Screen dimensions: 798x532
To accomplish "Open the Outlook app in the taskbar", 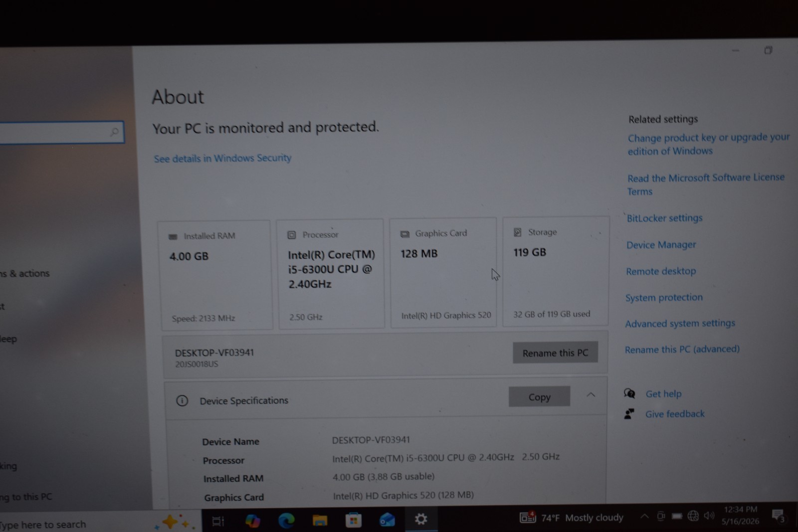I will click(387, 520).
